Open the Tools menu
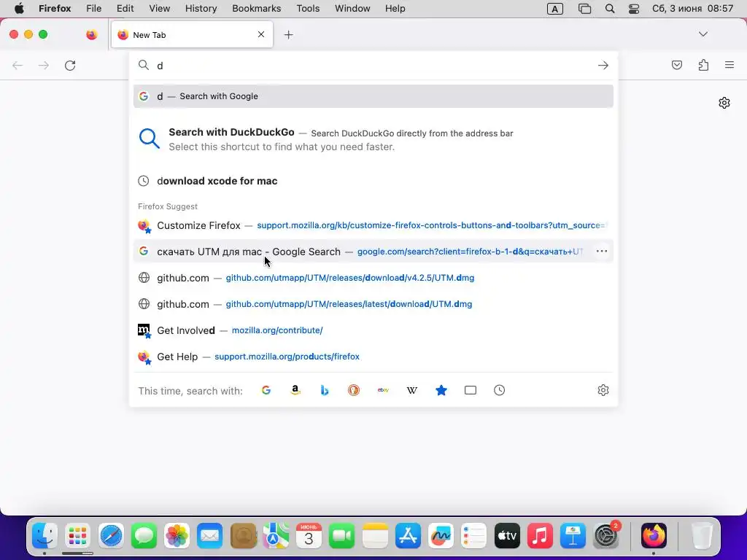Screen dimensions: 747x560 (308, 9)
